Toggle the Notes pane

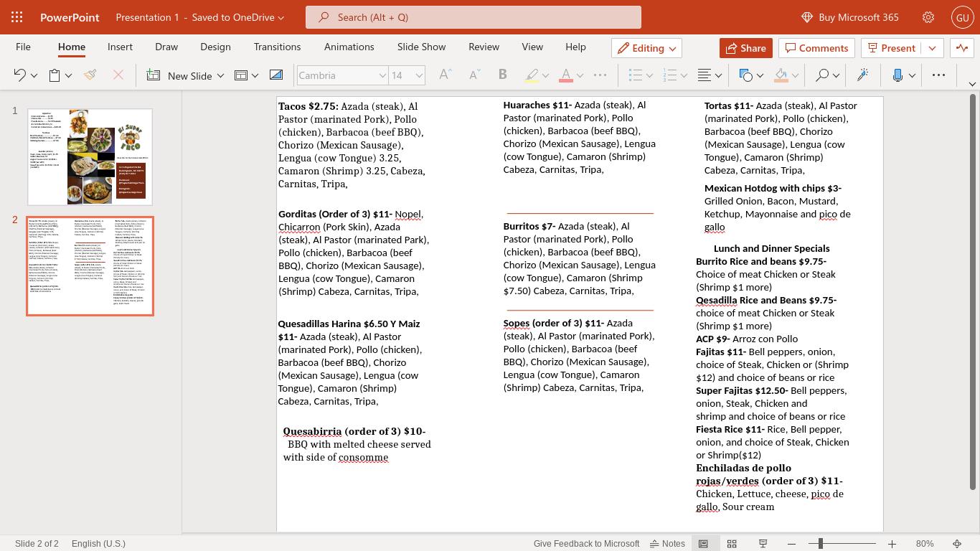pos(667,544)
